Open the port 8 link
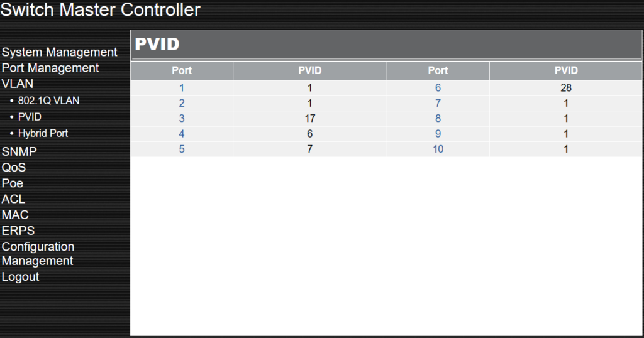The height and width of the screenshot is (338, 644). pyautogui.click(x=438, y=119)
